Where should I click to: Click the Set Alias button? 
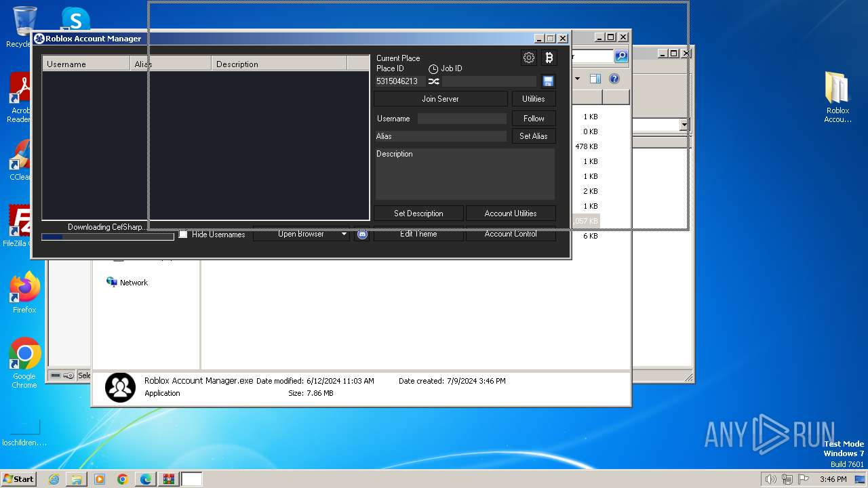pos(534,136)
